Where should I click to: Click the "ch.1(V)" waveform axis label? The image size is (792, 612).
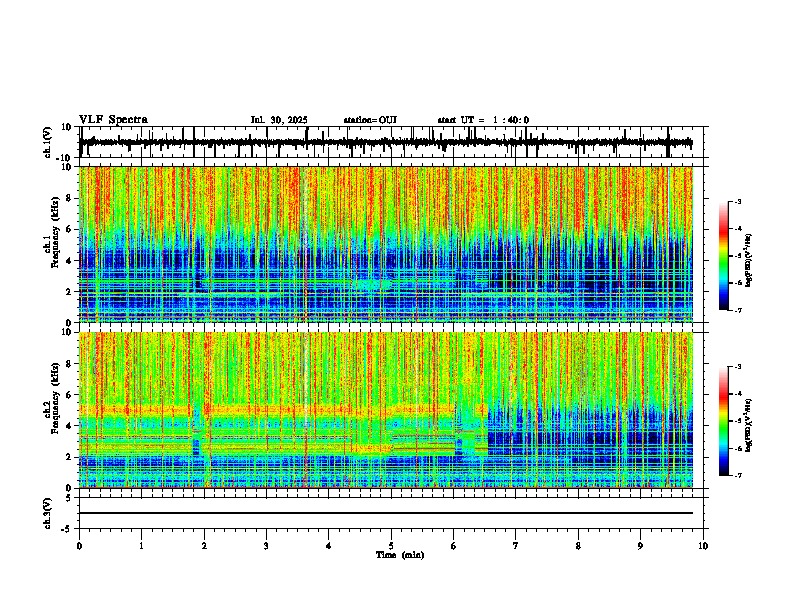coord(48,142)
